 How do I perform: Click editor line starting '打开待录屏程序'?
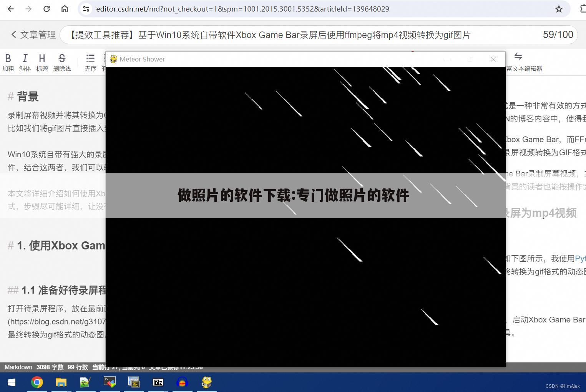tap(56, 309)
